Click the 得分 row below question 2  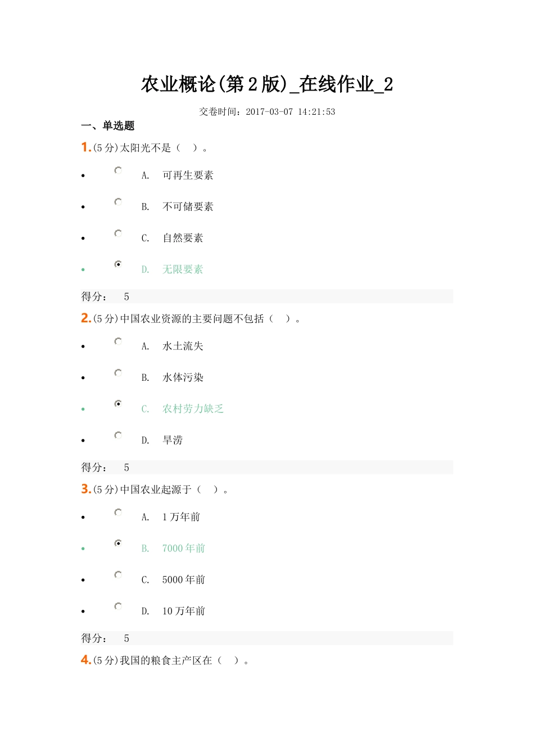pyautogui.click(x=267, y=467)
